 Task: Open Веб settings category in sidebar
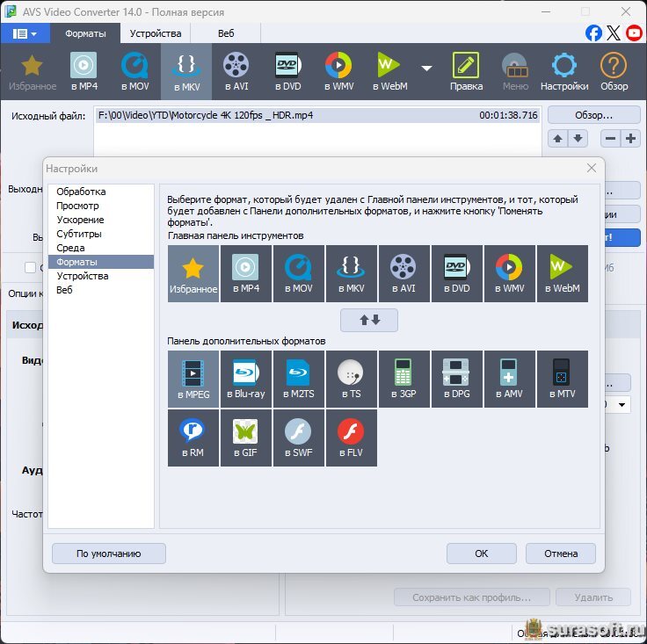[101, 290]
